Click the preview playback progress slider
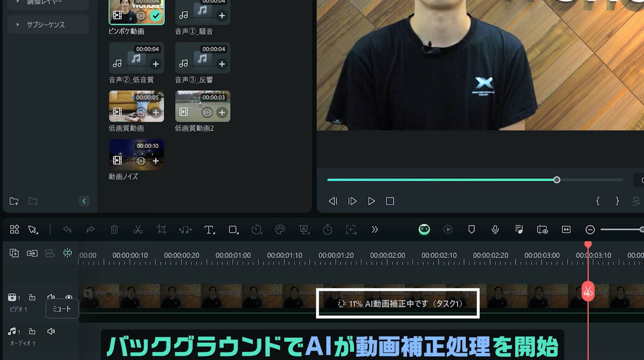Image resolution: width=644 pixels, height=360 pixels. 557,179
